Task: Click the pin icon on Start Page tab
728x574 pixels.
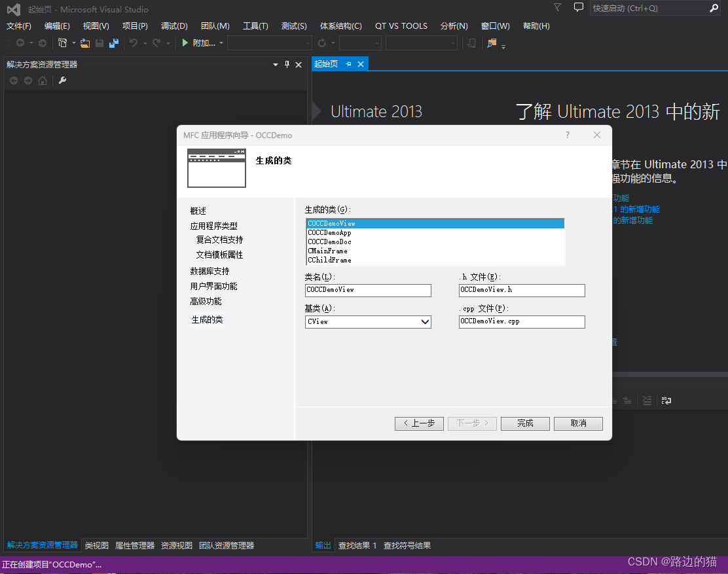Action: [348, 64]
